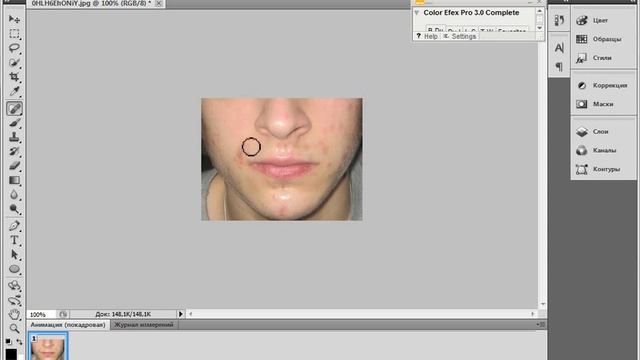The width and height of the screenshot is (640, 360).
Task: Open the History panel icon
Action: [x=559, y=20]
